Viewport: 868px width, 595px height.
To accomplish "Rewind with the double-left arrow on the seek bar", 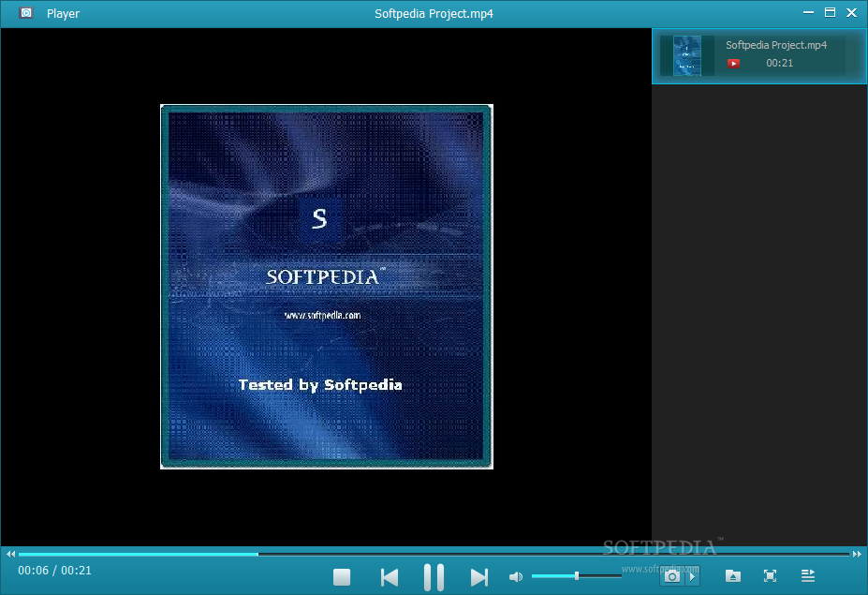I will pyautogui.click(x=10, y=554).
